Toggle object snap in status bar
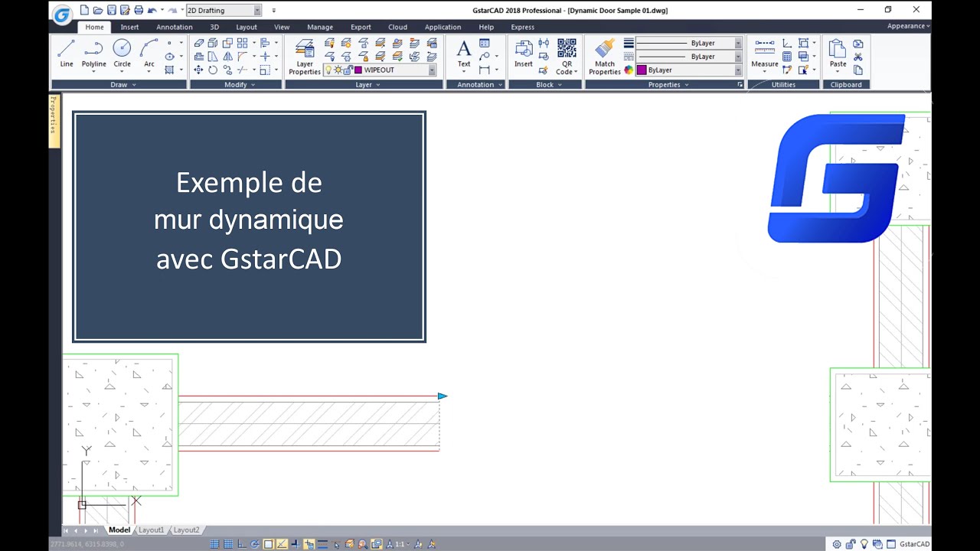980x551 pixels. coord(269,544)
